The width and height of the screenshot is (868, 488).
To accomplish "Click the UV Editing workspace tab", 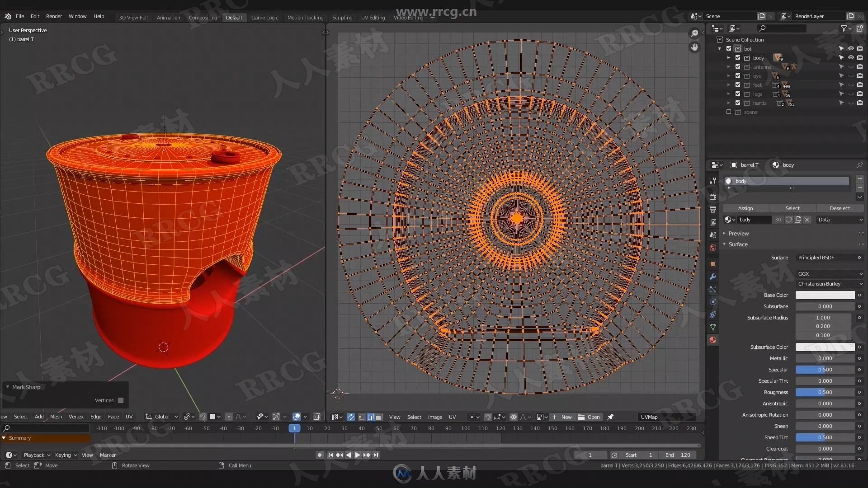I will (x=373, y=17).
